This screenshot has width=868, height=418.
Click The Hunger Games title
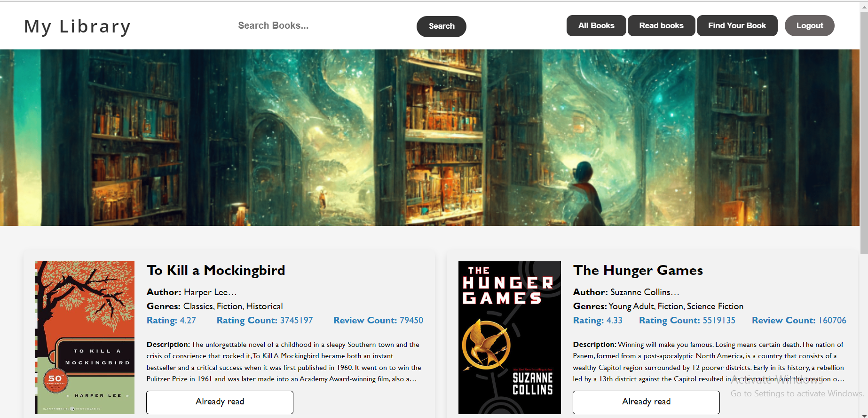click(x=638, y=270)
